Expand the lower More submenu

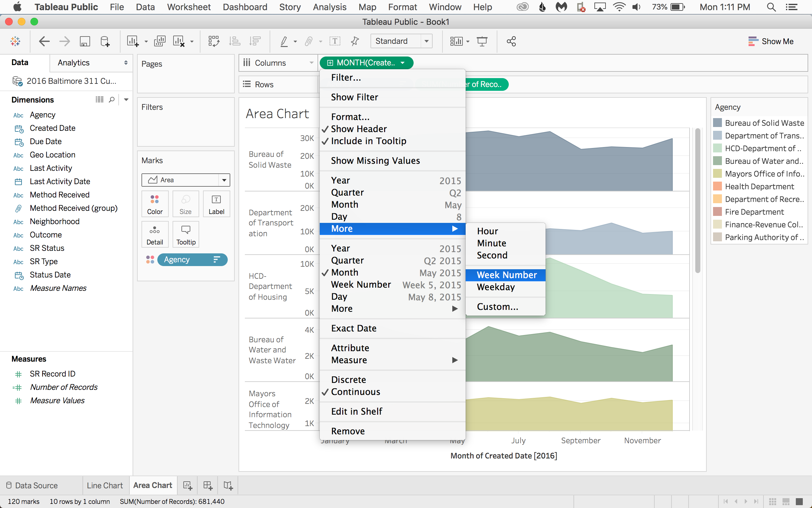pos(392,309)
